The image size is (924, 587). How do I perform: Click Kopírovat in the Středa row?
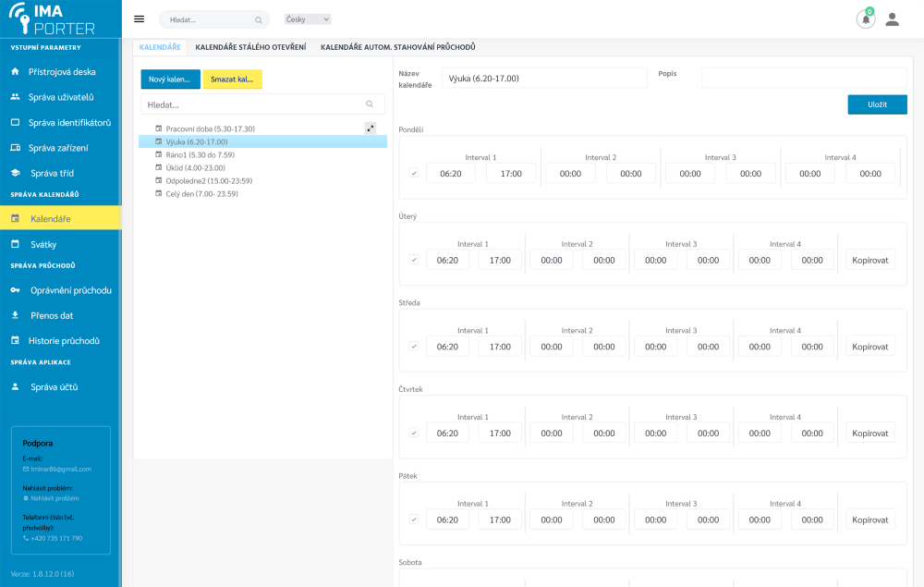[x=869, y=347]
